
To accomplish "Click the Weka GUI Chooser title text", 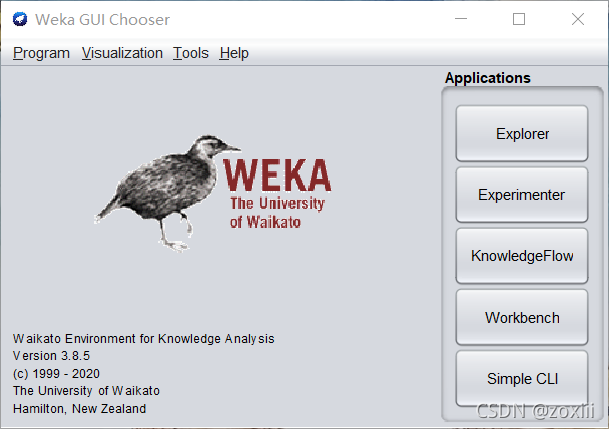I will [x=102, y=19].
